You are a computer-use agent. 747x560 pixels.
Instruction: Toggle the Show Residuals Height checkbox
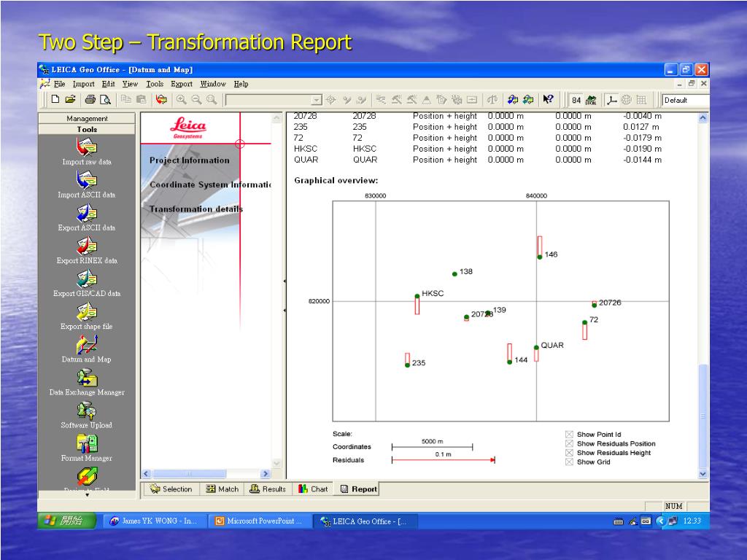click(x=569, y=453)
